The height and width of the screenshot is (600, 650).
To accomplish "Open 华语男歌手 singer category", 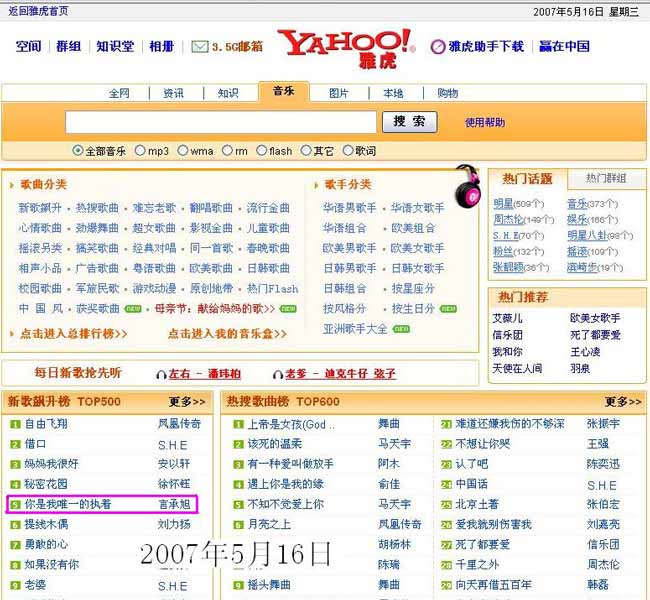I will [x=349, y=208].
